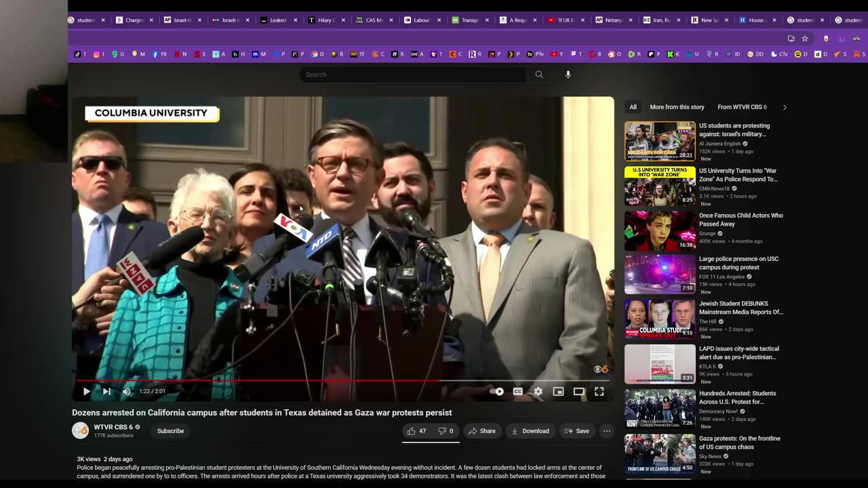Open the CTv bookmark
868x488 pixels.
(x=779, y=54)
